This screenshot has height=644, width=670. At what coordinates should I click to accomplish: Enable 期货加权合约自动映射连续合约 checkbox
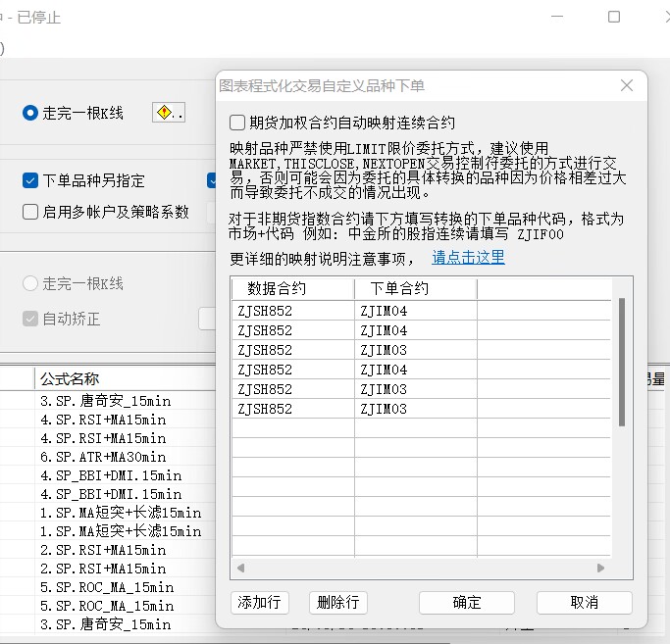click(237, 123)
